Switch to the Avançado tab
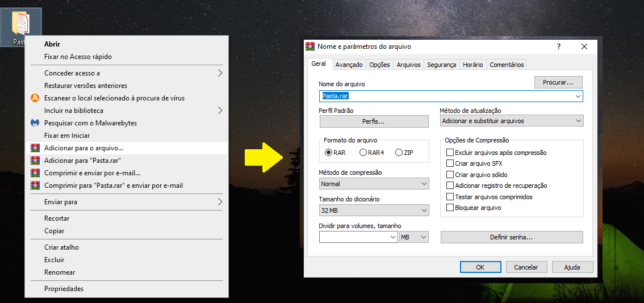This screenshot has height=303, width=644. (x=349, y=65)
